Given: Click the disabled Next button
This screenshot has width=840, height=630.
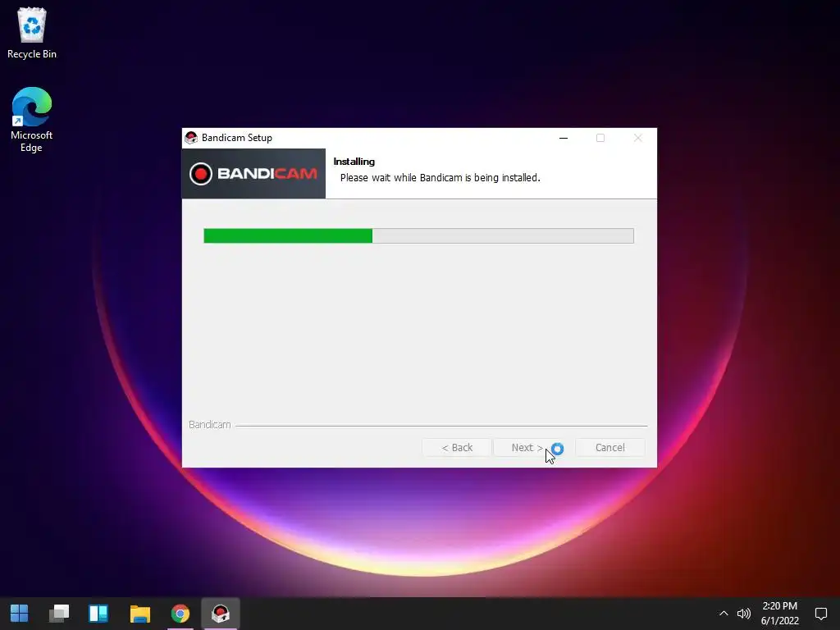Looking at the screenshot, I should point(527,447).
